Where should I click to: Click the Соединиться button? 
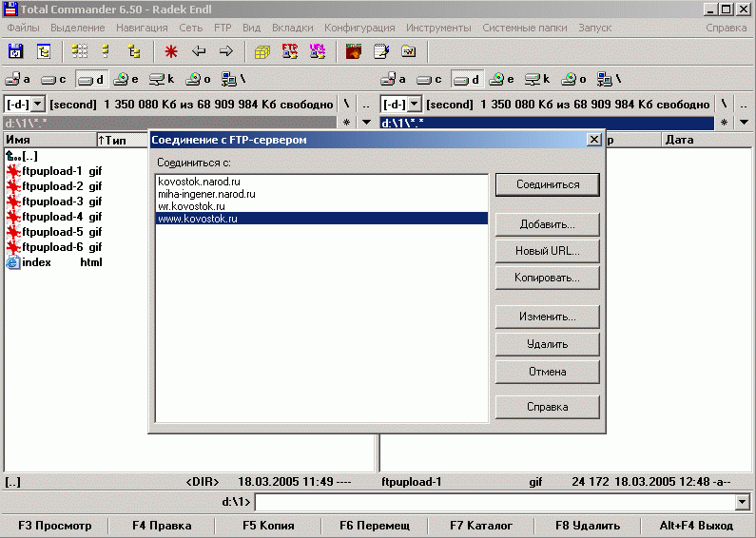[x=548, y=184]
